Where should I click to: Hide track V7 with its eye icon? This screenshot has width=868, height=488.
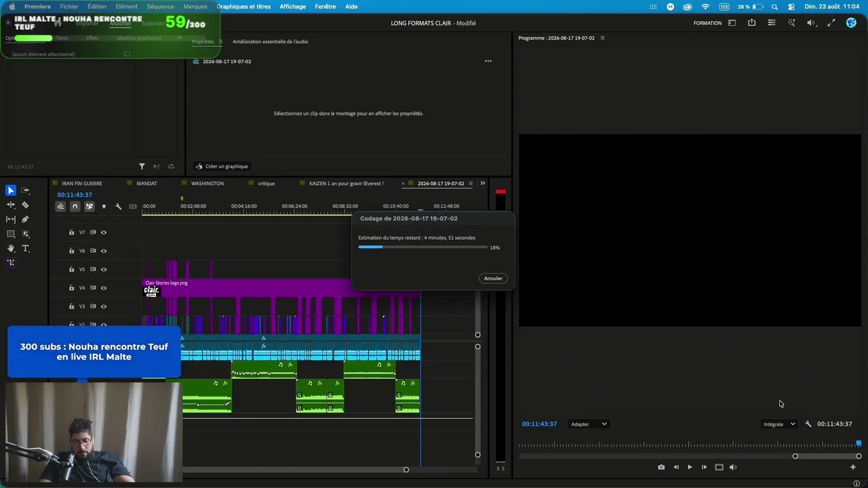[104, 232]
